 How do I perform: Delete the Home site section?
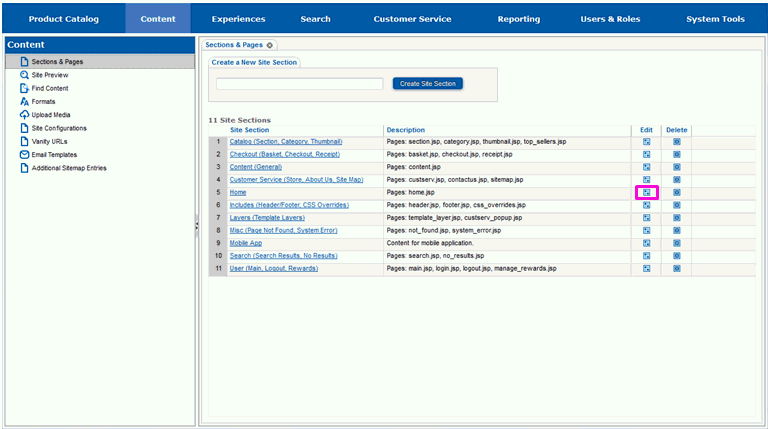(676, 192)
